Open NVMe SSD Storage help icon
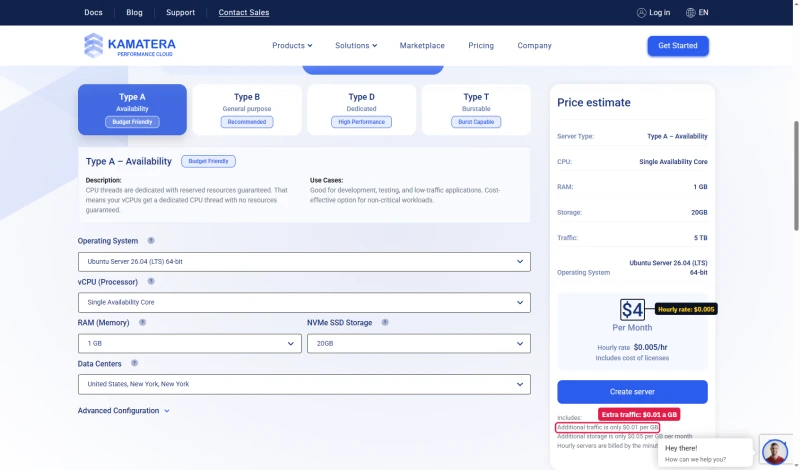800x470 pixels. coord(385,323)
